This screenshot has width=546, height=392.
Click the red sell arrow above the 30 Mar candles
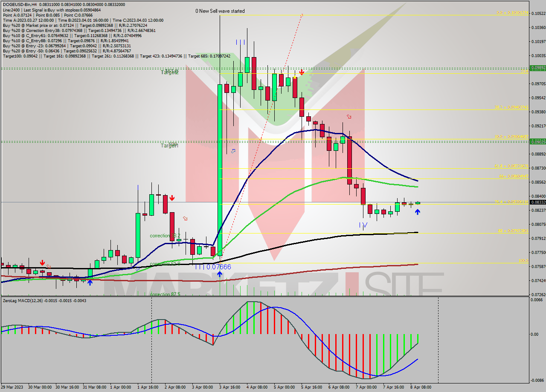click(42, 262)
